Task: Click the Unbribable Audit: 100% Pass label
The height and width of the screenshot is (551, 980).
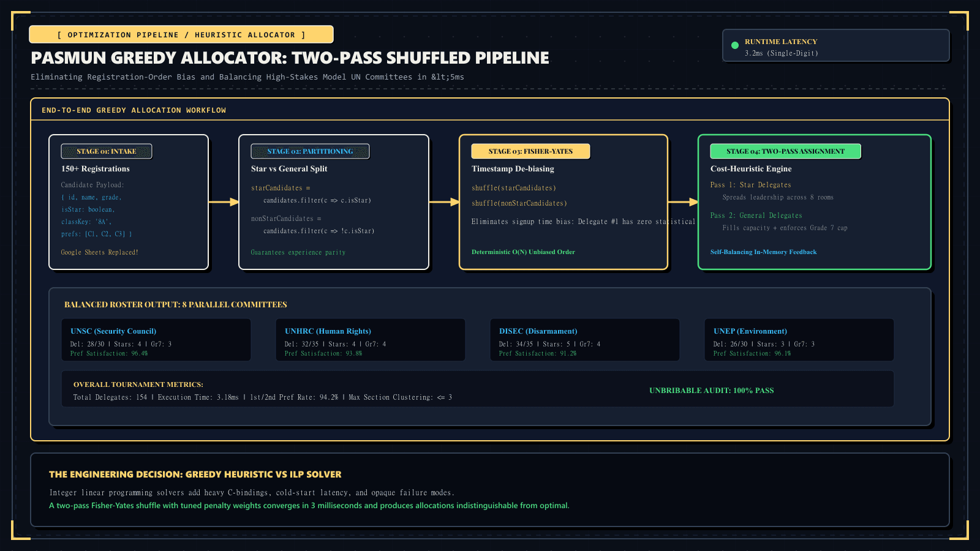Action: coord(712,391)
